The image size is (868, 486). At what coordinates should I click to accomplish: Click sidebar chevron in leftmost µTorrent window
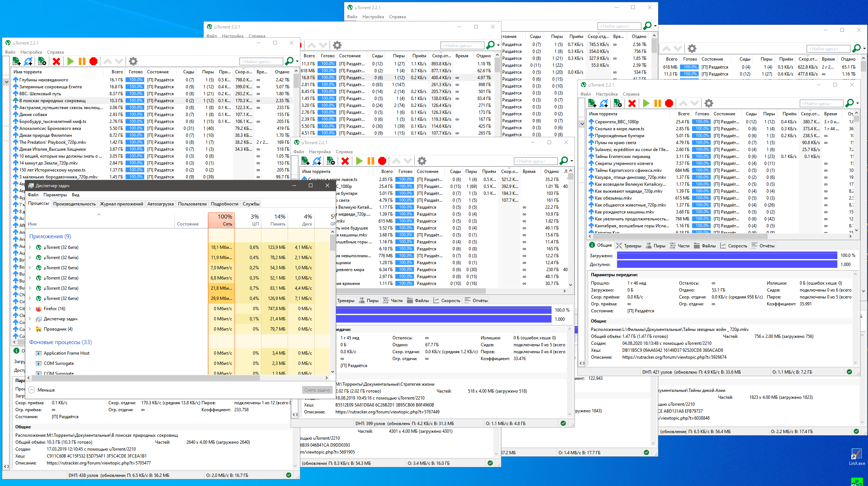pos(7,82)
